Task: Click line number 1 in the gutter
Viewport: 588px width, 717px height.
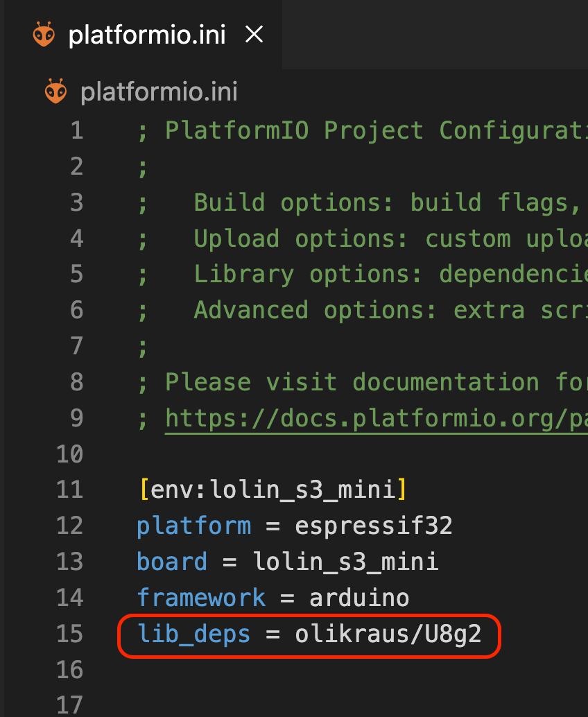Action: click(76, 130)
